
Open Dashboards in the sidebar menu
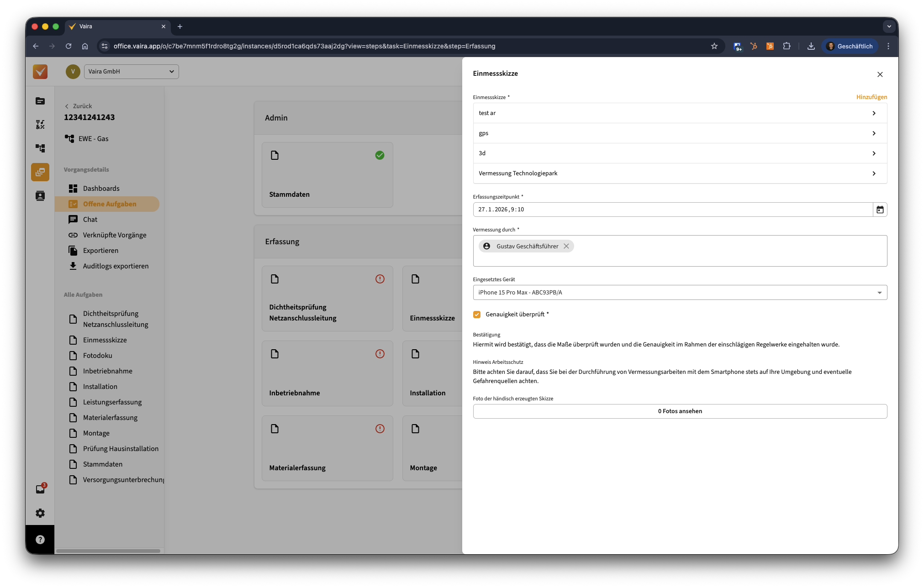pos(101,189)
